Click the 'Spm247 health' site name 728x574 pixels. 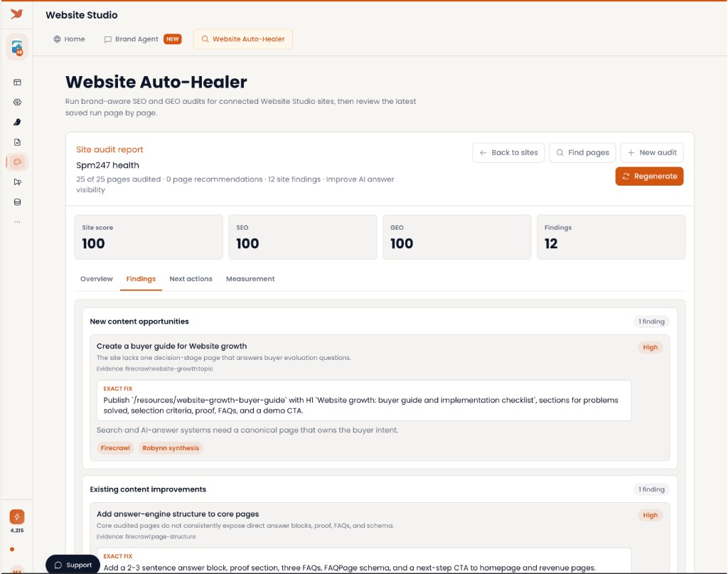pyautogui.click(x=108, y=165)
